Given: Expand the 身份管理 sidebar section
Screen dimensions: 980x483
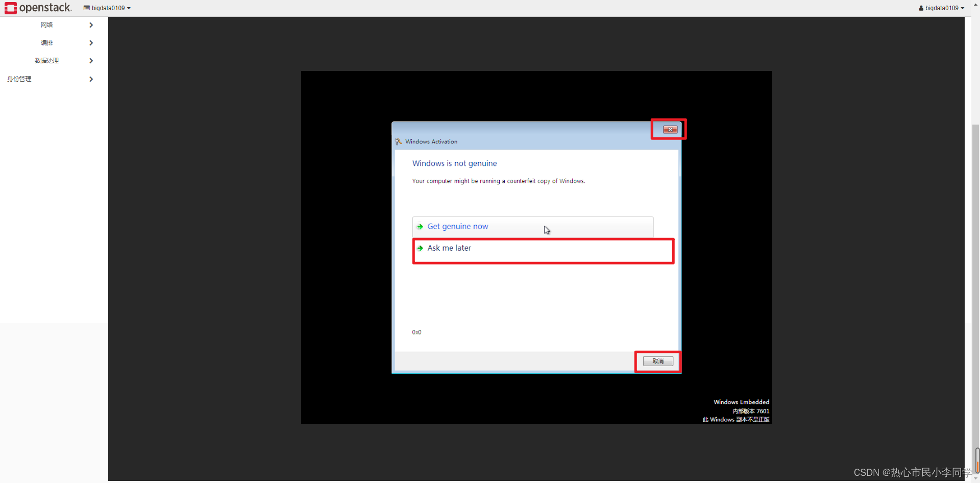Looking at the screenshot, I should pyautogui.click(x=91, y=79).
